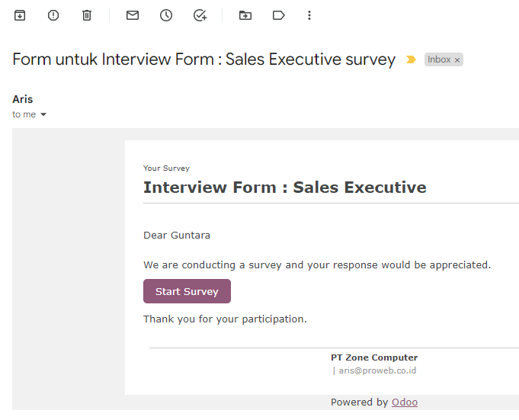Click the aris@proweb.co.id email address
The image size is (519, 420).
377,370
